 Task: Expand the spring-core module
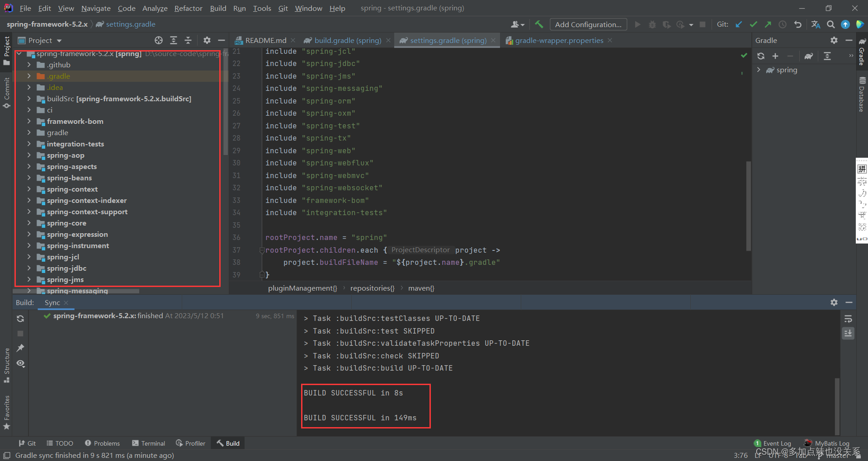click(x=28, y=223)
